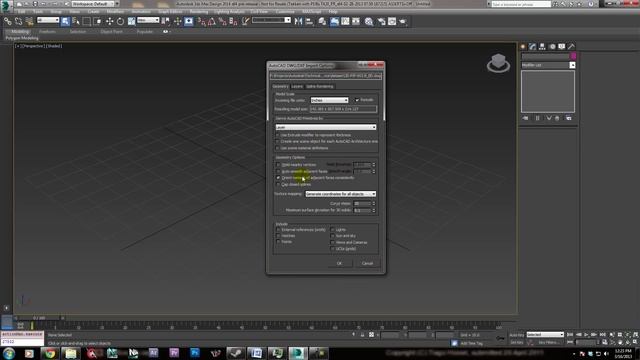Open Reference Coordinate System dropdown
640x360 pixels.
click(148, 20)
